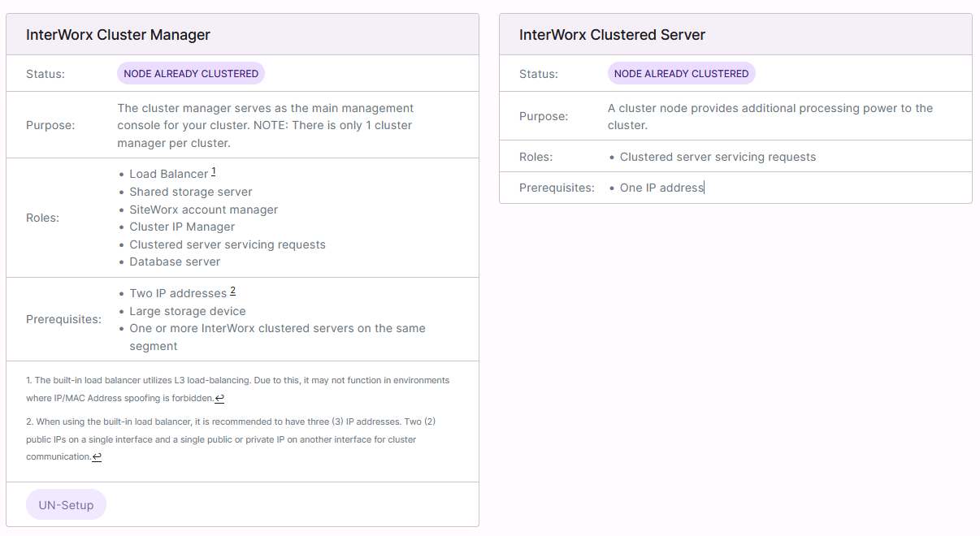Select the Database server role entry
The height and width of the screenshot is (536, 980).
[x=175, y=262]
